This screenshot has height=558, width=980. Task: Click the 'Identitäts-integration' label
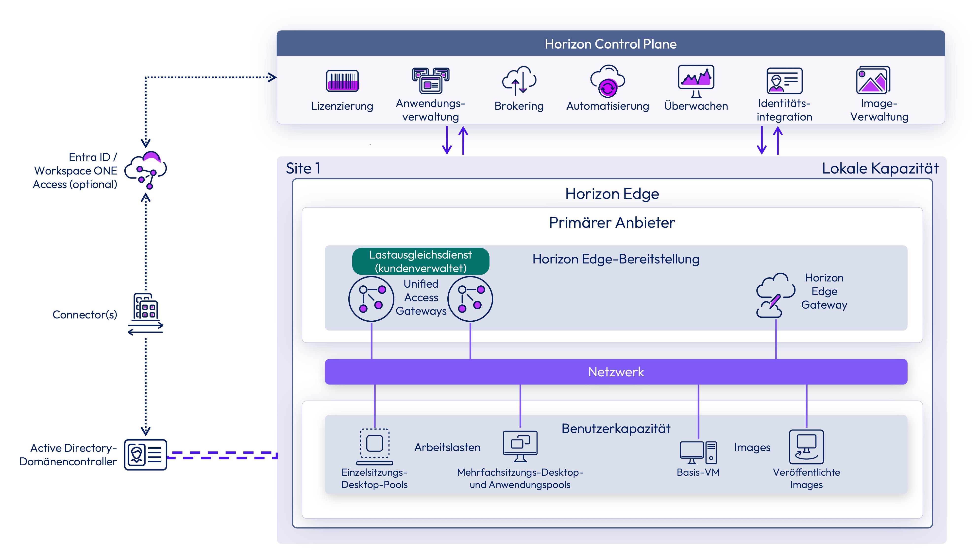[784, 110]
